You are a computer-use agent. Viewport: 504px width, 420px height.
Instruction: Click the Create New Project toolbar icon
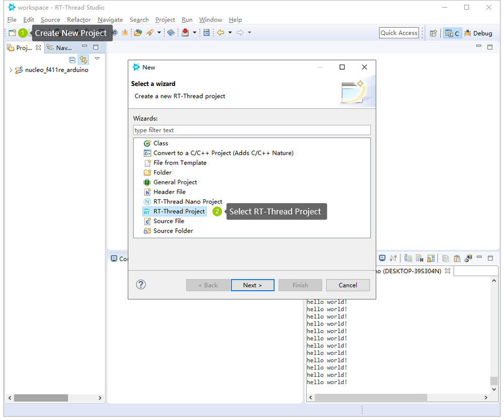coord(12,33)
